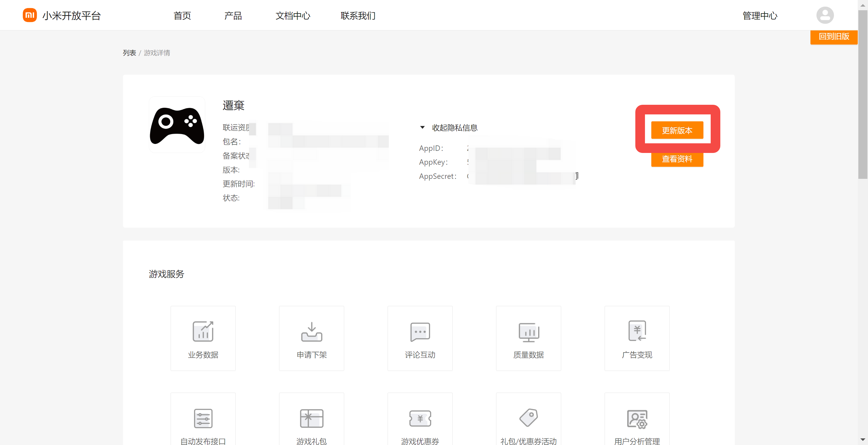Open 质量数据 quality data icon card
The image size is (868, 445).
[x=528, y=338]
